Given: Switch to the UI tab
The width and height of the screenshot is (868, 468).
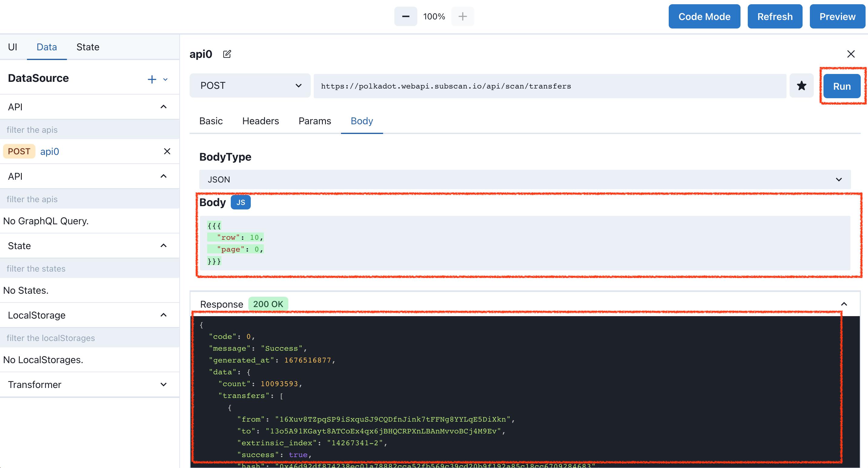Looking at the screenshot, I should [12, 47].
